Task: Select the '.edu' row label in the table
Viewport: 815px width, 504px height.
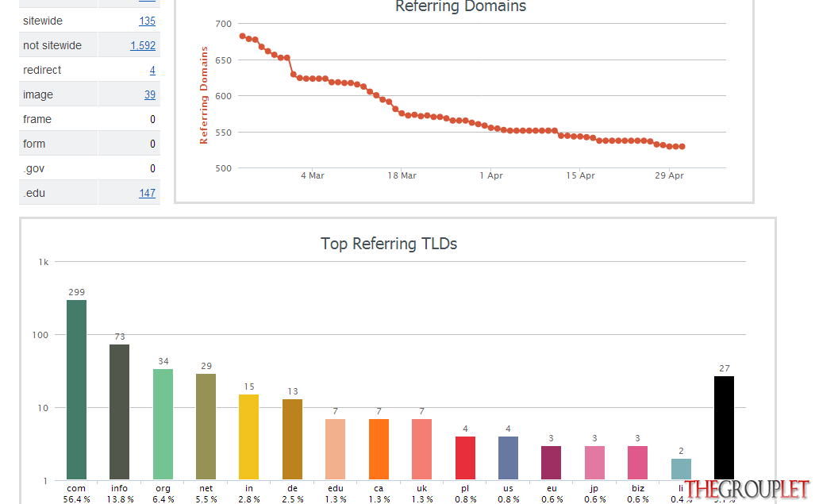Action: click(x=34, y=194)
